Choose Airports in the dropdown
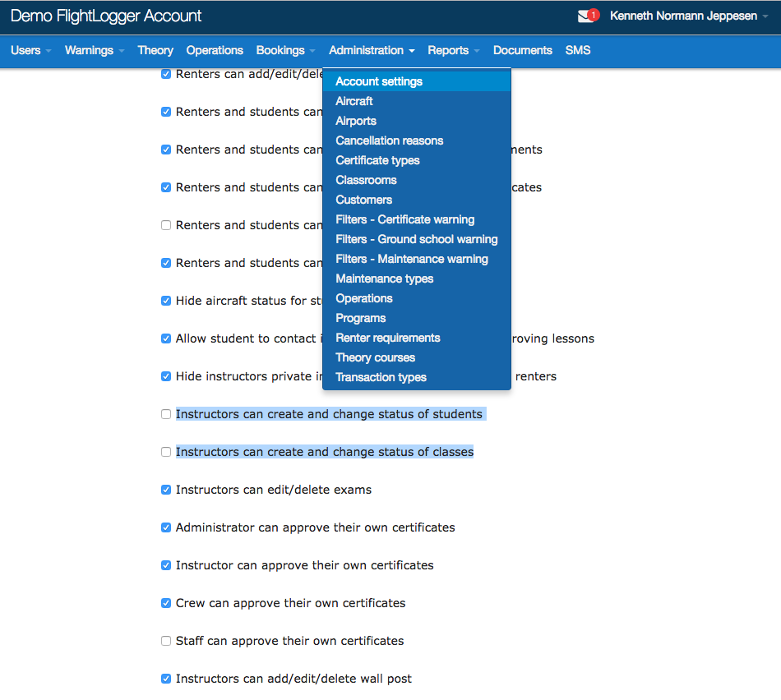This screenshot has width=781, height=700. [x=417, y=121]
